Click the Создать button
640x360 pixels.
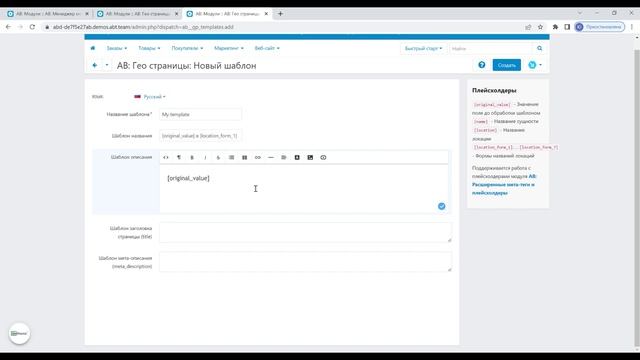(x=507, y=65)
